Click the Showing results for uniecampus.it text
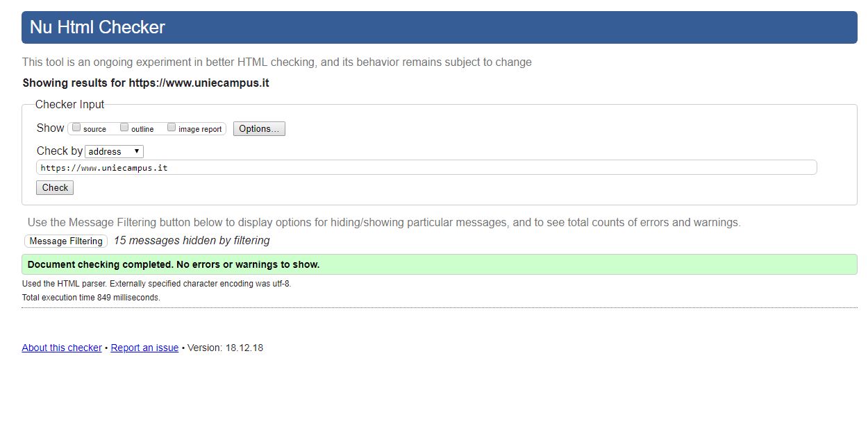 pyautogui.click(x=146, y=83)
